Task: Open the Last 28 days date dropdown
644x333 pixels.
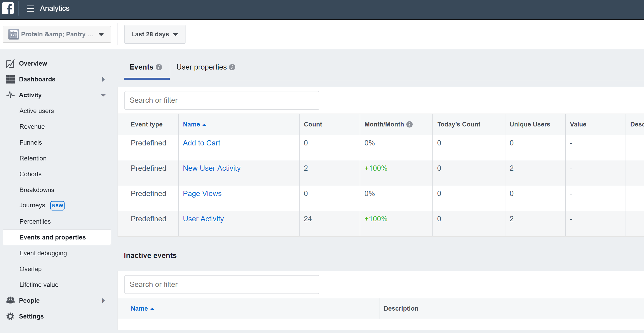Action: (x=155, y=34)
